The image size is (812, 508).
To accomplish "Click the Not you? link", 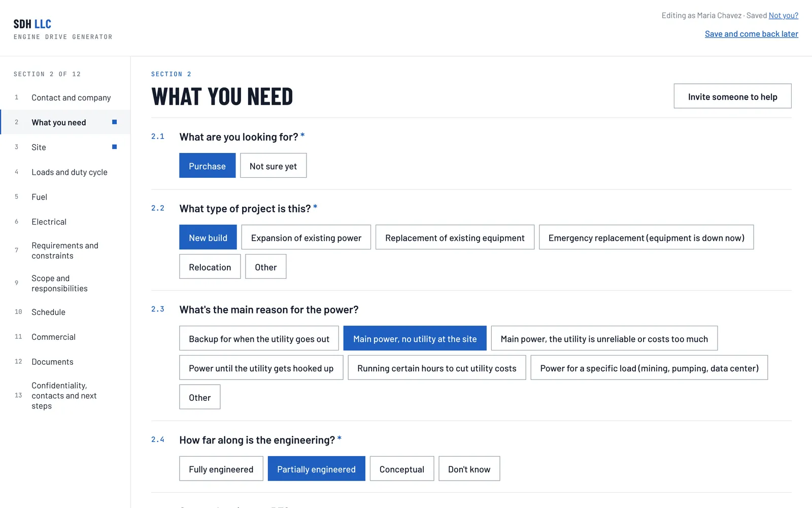I will pyautogui.click(x=783, y=16).
